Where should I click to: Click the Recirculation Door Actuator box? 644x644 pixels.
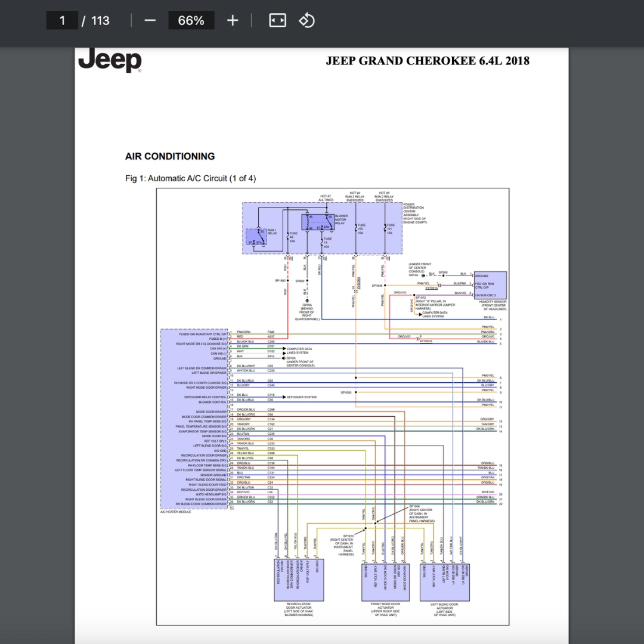299,580
